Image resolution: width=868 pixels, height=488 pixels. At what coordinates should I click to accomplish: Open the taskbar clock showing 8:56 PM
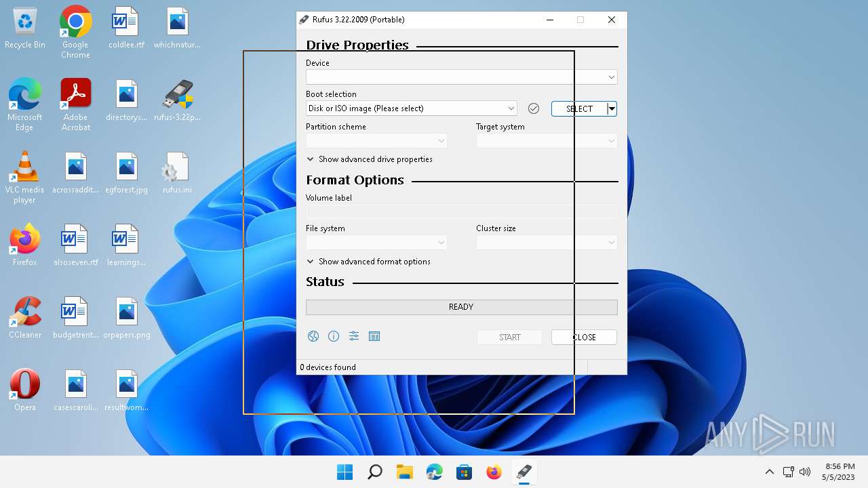click(840, 472)
